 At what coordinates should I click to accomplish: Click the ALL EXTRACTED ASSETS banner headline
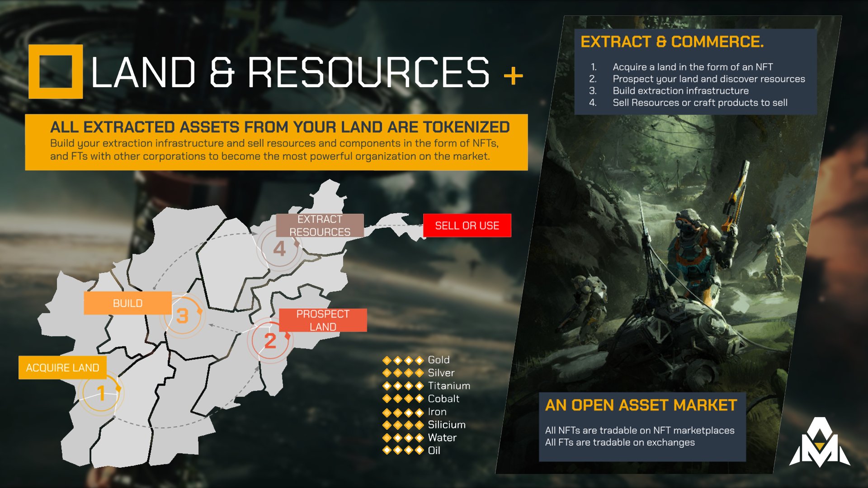pyautogui.click(x=280, y=127)
